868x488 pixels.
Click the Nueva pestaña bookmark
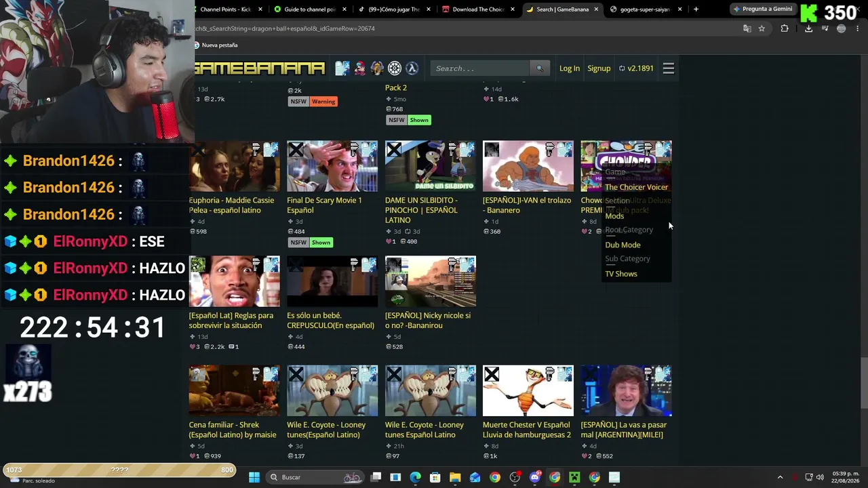pyautogui.click(x=216, y=45)
